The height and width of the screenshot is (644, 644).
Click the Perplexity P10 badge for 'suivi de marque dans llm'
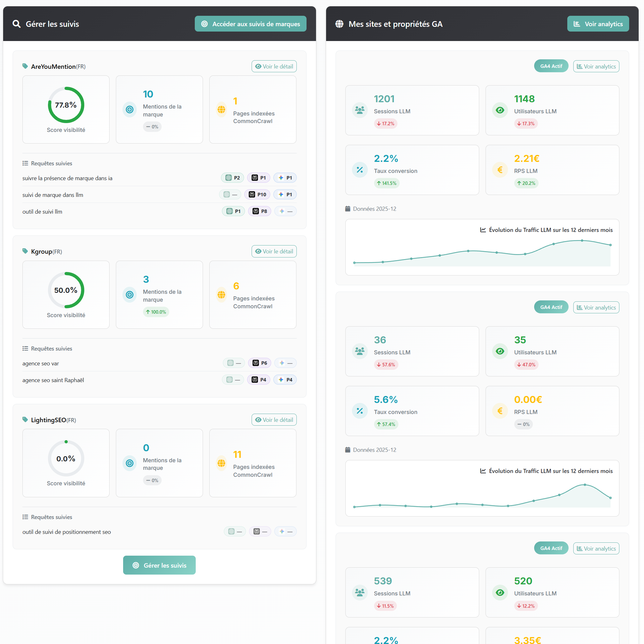pos(257,194)
